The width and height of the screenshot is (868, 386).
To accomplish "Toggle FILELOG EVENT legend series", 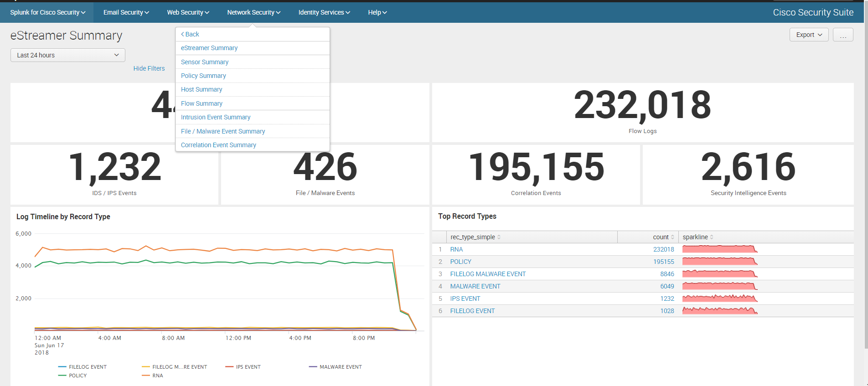I will coord(83,367).
